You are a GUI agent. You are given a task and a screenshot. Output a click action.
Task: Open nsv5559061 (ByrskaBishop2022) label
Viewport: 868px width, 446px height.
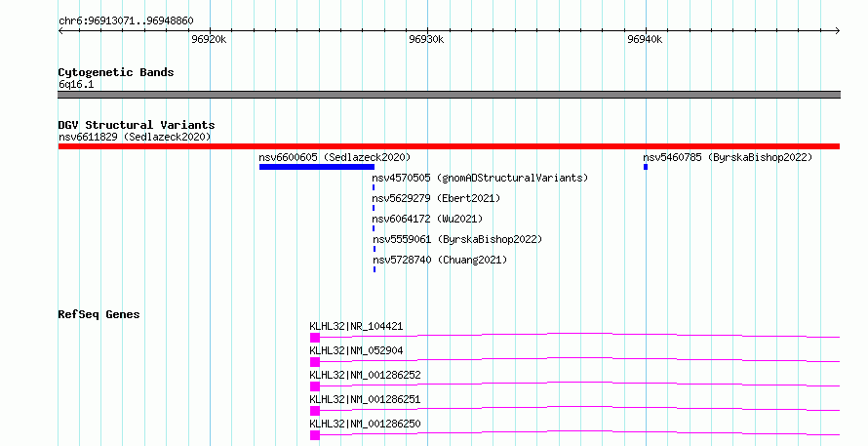457,239
